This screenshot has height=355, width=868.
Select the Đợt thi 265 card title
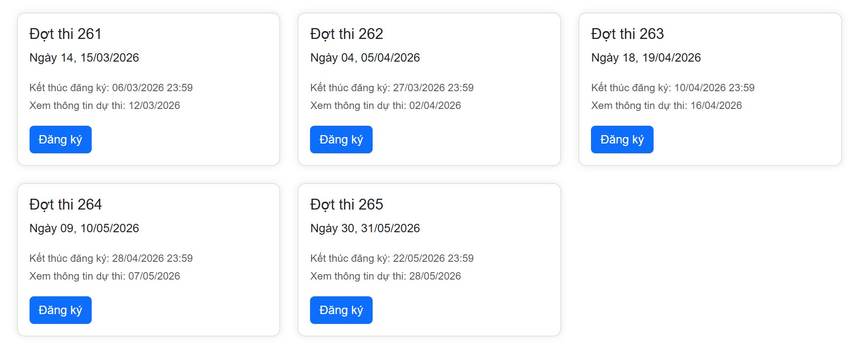tap(347, 205)
